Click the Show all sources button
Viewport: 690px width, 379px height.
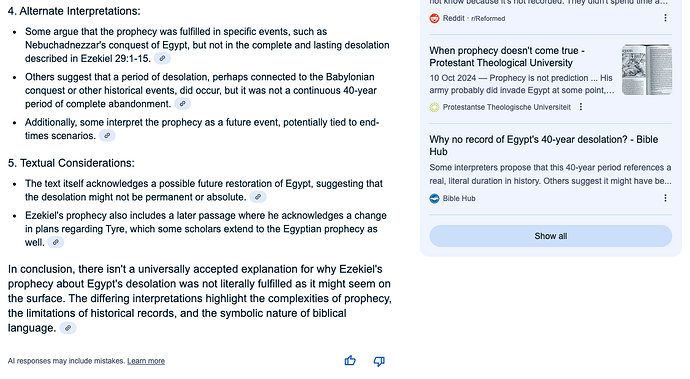pos(551,236)
